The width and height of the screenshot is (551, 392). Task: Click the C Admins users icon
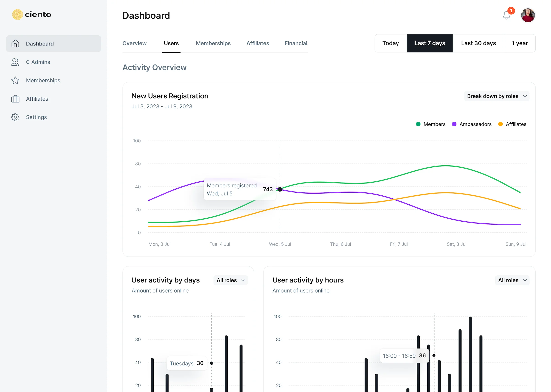[x=15, y=62]
